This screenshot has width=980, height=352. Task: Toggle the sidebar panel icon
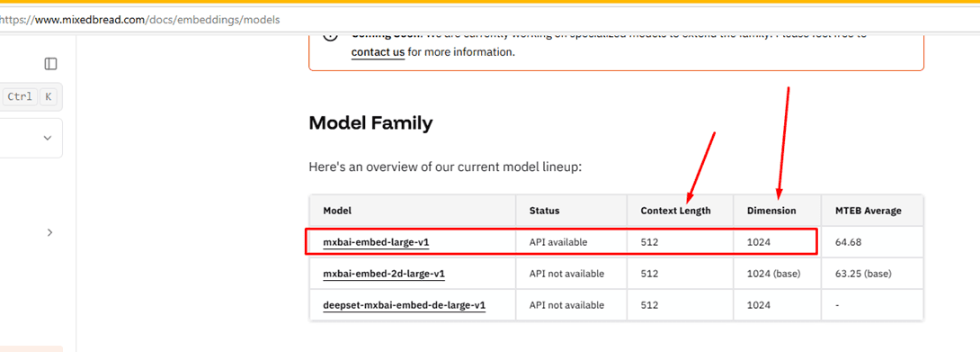(x=50, y=64)
